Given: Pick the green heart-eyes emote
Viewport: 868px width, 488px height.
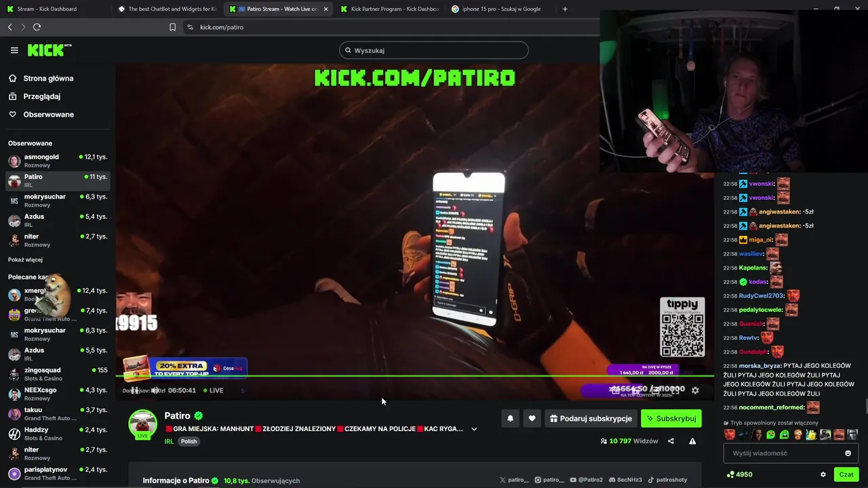Looking at the screenshot, I should click(x=770, y=435).
